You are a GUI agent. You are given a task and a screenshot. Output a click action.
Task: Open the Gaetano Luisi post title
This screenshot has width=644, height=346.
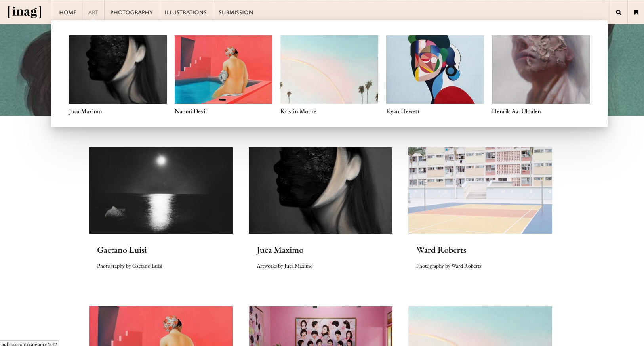[122, 250]
